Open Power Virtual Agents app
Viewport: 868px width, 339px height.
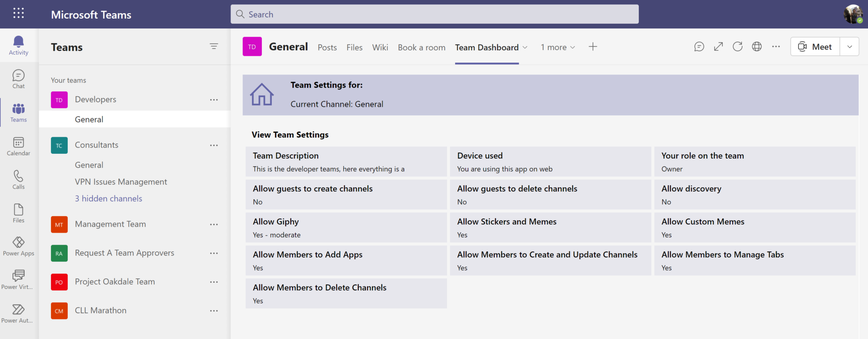(x=19, y=280)
